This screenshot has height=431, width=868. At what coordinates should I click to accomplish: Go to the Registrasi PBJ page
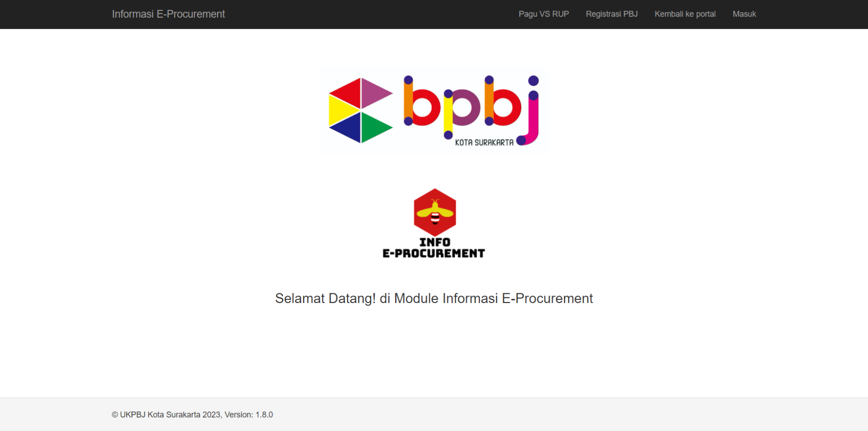[611, 14]
